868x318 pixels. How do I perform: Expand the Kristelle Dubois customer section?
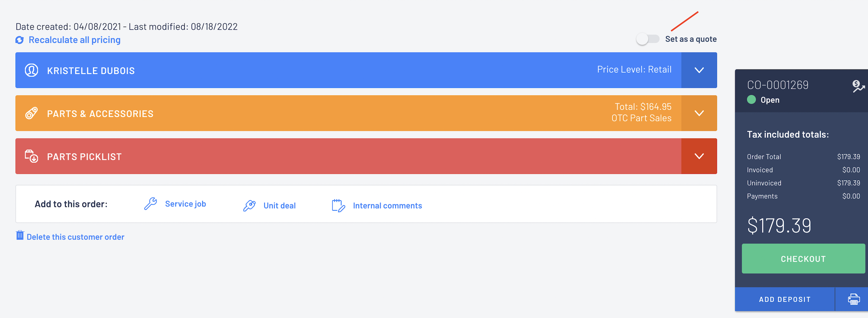[x=699, y=70]
